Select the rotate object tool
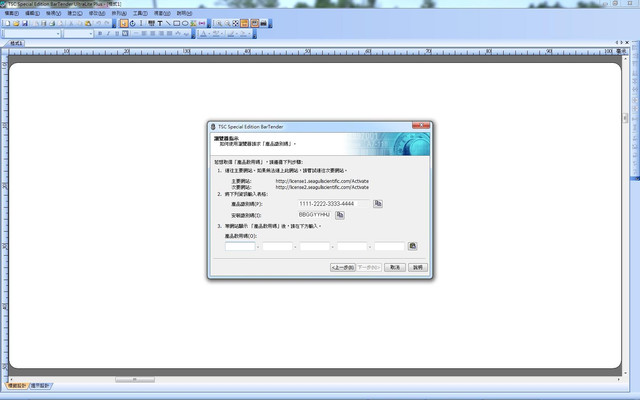The width and height of the screenshot is (640, 400). click(x=133, y=23)
